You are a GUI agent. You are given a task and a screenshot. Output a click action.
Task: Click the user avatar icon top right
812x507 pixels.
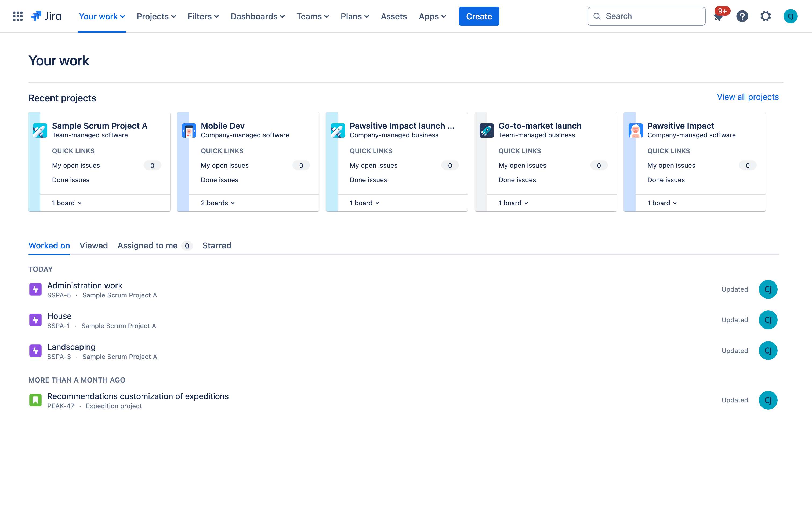pyautogui.click(x=790, y=16)
